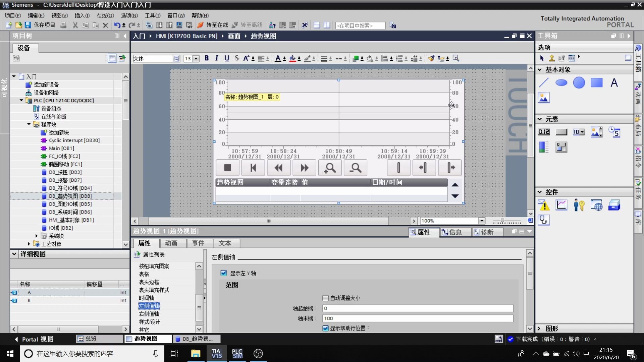Expand the 系统块 tree node
Image resolution: width=644 pixels, height=362 pixels.
(36, 236)
